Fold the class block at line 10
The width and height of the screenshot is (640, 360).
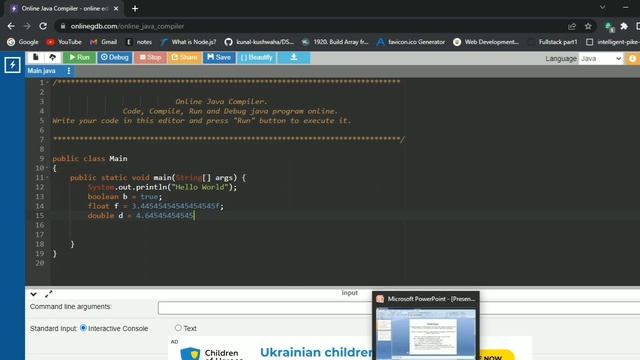(x=48, y=168)
